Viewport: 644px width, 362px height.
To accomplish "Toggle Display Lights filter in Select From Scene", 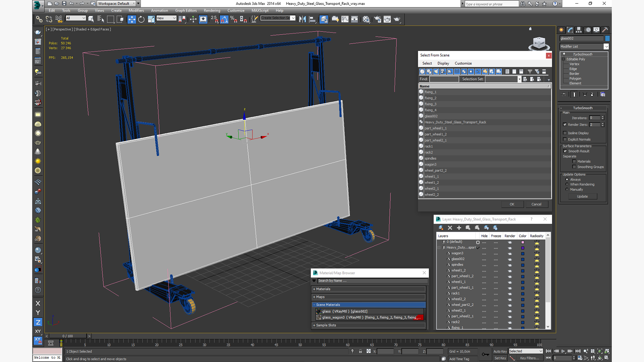I will pos(436,71).
